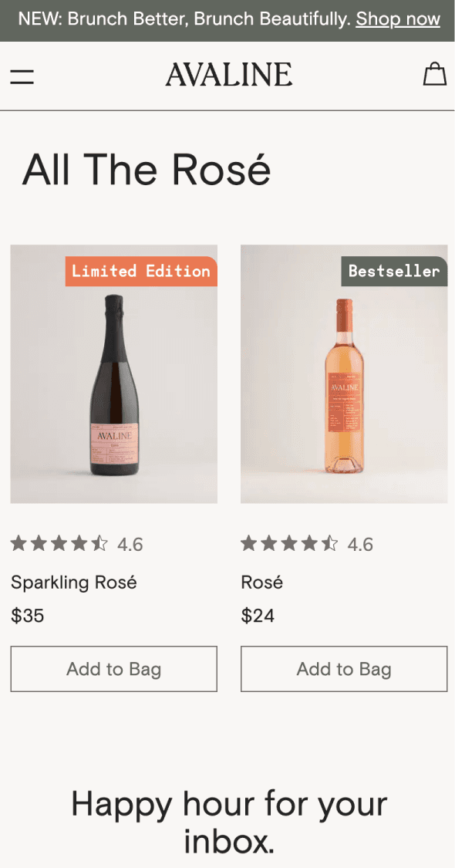The width and height of the screenshot is (455, 868).
Task: Open the hamburger navigation menu
Action: [22, 76]
